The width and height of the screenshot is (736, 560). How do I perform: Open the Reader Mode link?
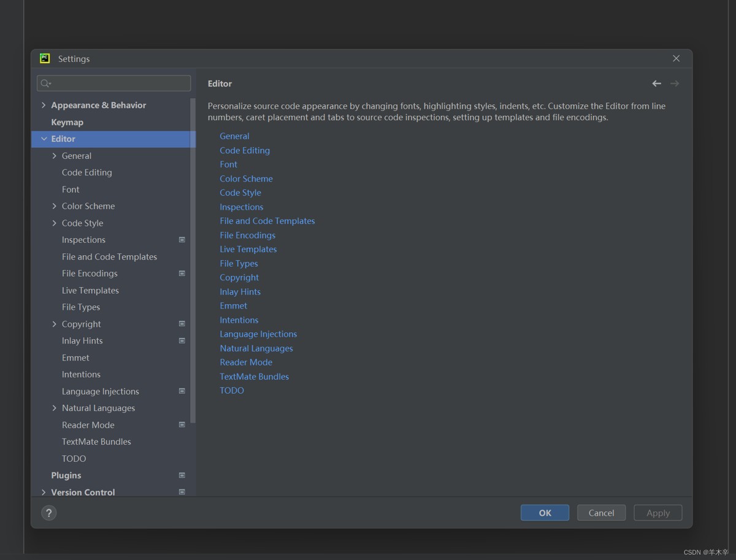click(246, 362)
